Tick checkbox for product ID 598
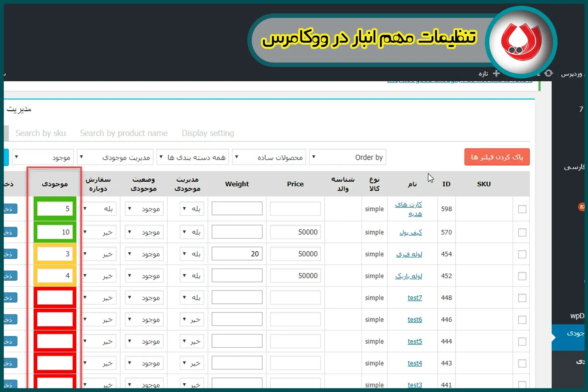Image resolution: width=588 pixels, height=392 pixels. pyautogui.click(x=522, y=209)
